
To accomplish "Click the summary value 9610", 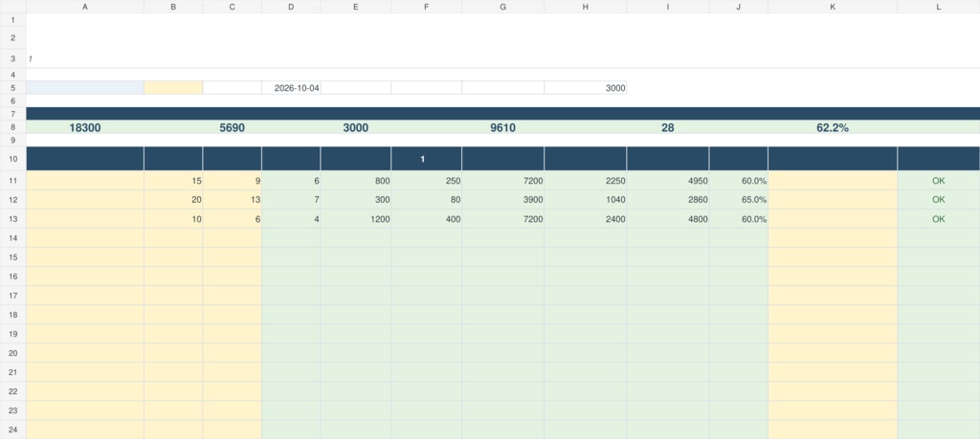I will click(502, 127).
